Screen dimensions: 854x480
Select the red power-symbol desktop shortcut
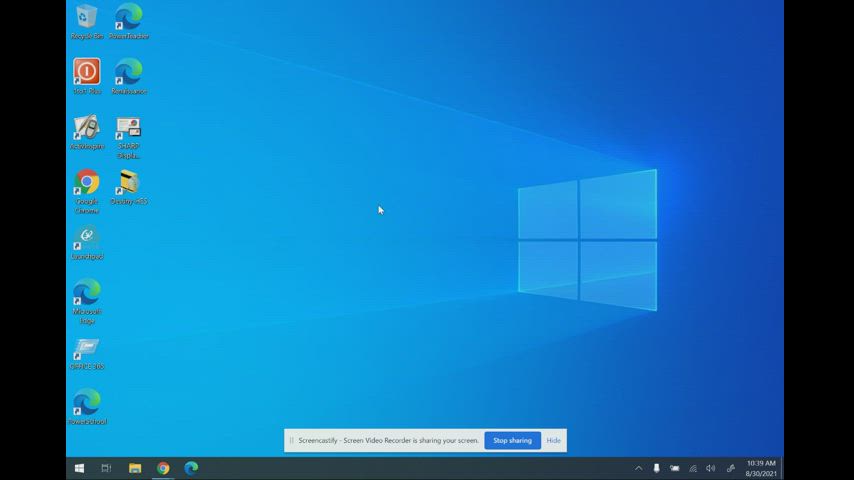tap(87, 76)
